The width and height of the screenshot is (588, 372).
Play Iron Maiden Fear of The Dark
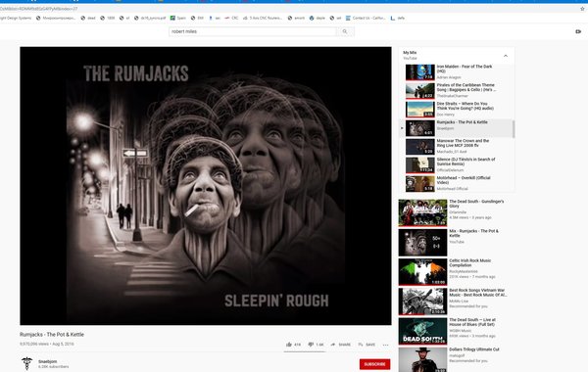[456, 71]
